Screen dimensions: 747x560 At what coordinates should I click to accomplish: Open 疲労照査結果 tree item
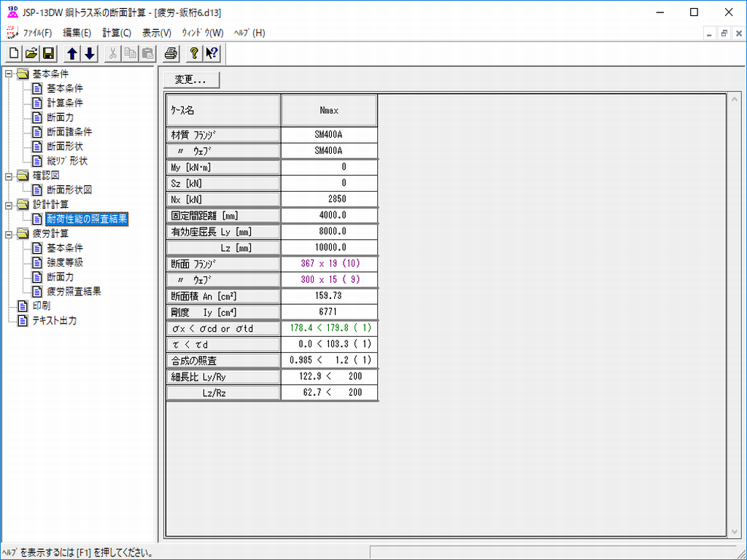tap(74, 292)
